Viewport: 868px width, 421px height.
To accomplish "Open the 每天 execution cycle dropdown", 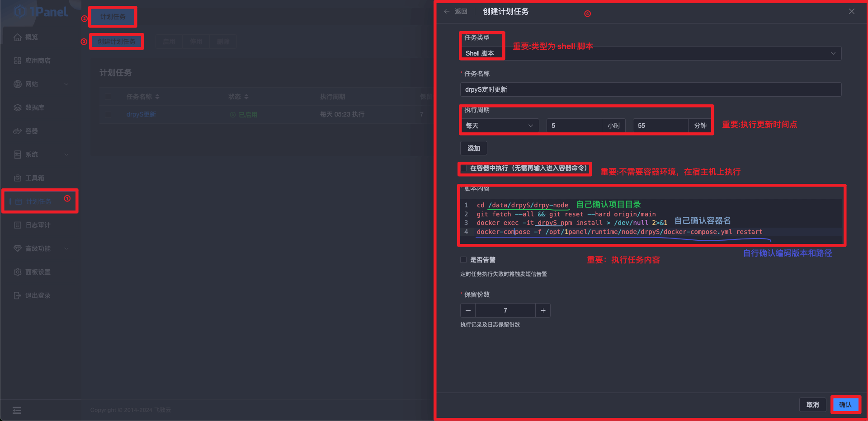I will click(499, 126).
